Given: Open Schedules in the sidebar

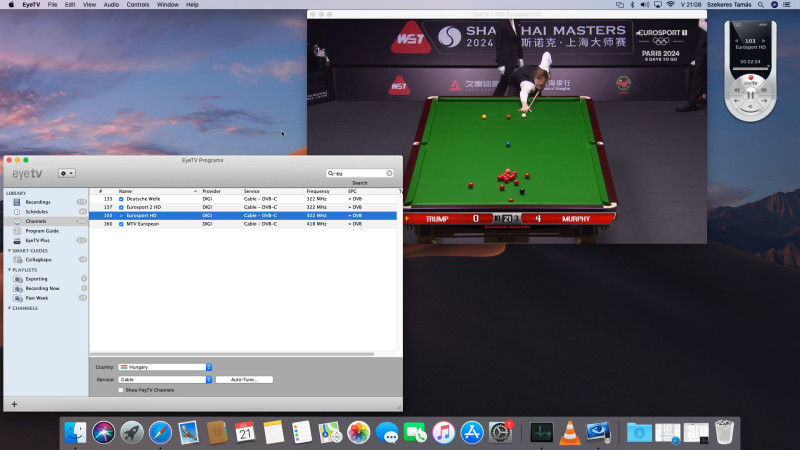Looking at the screenshot, I should tap(37, 212).
